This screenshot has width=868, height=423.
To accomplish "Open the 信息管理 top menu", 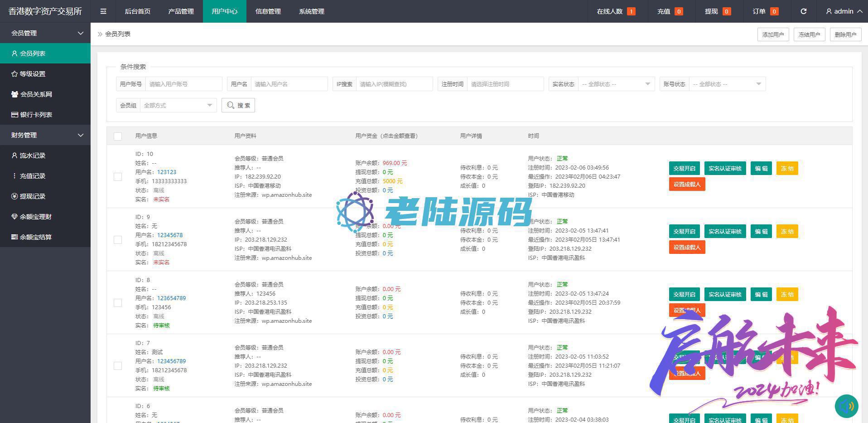I will pos(268,11).
